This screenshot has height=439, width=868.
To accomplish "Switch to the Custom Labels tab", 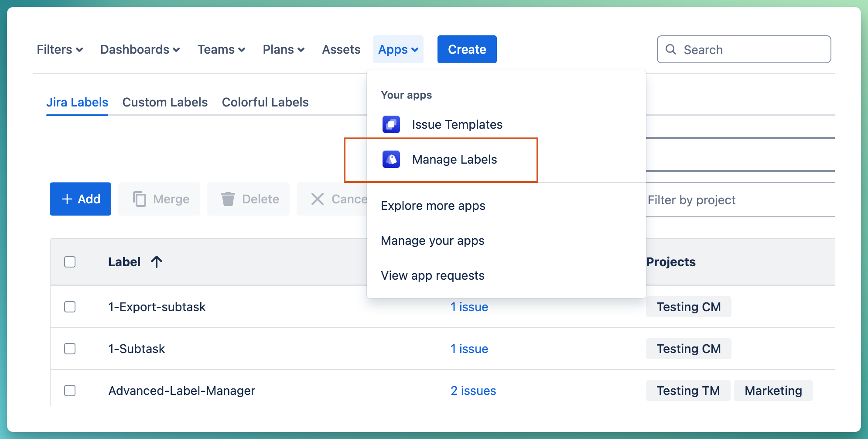I will pyautogui.click(x=165, y=102).
